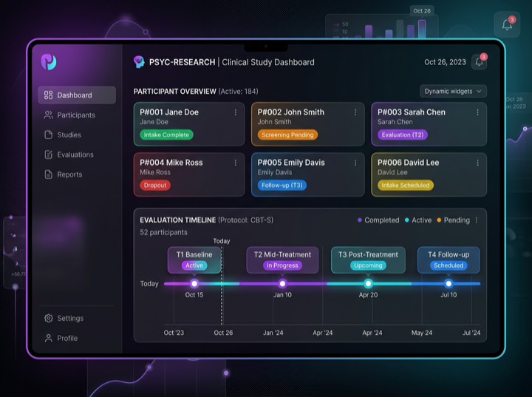Image resolution: width=532 pixels, height=397 pixels.
Task: Expand the Dynamic widgets dropdown
Action: (x=453, y=92)
